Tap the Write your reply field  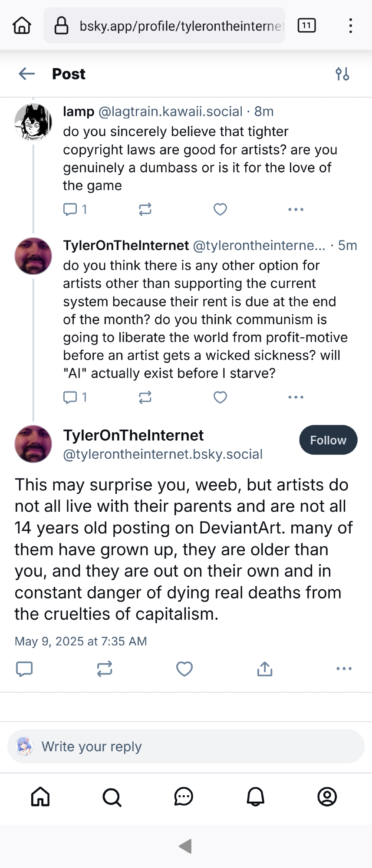click(x=186, y=746)
